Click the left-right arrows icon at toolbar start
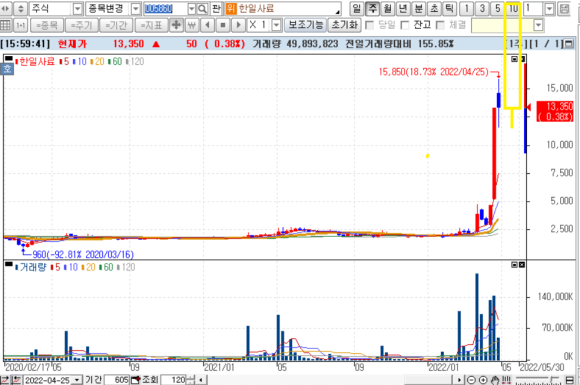 click(x=6, y=9)
